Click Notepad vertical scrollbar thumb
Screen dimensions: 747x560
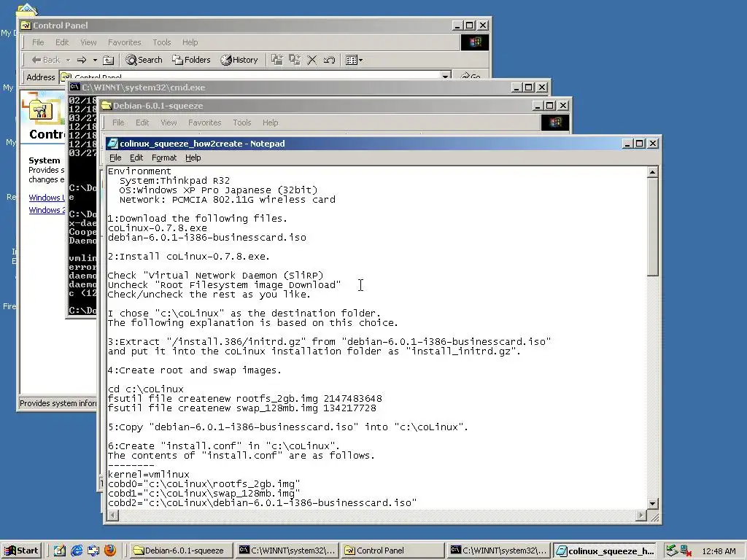click(653, 227)
